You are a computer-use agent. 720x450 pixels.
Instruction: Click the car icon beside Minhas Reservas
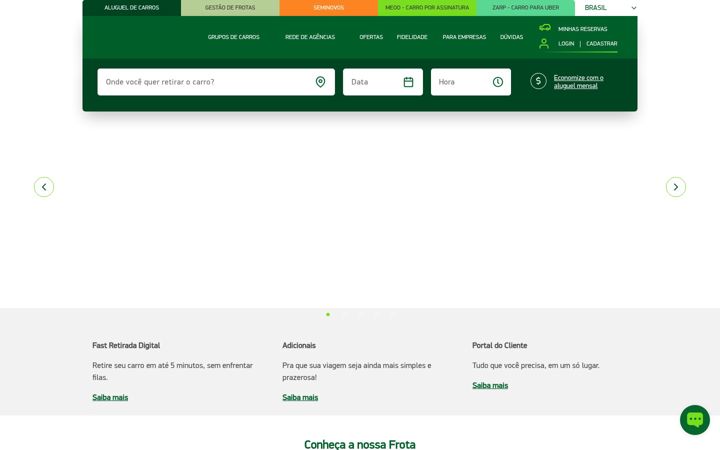point(545,28)
